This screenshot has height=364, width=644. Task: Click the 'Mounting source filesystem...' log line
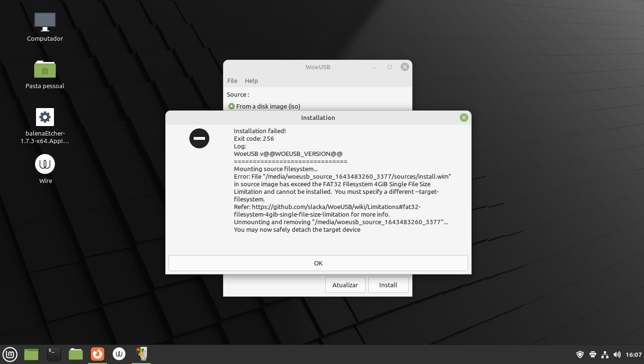276,169
